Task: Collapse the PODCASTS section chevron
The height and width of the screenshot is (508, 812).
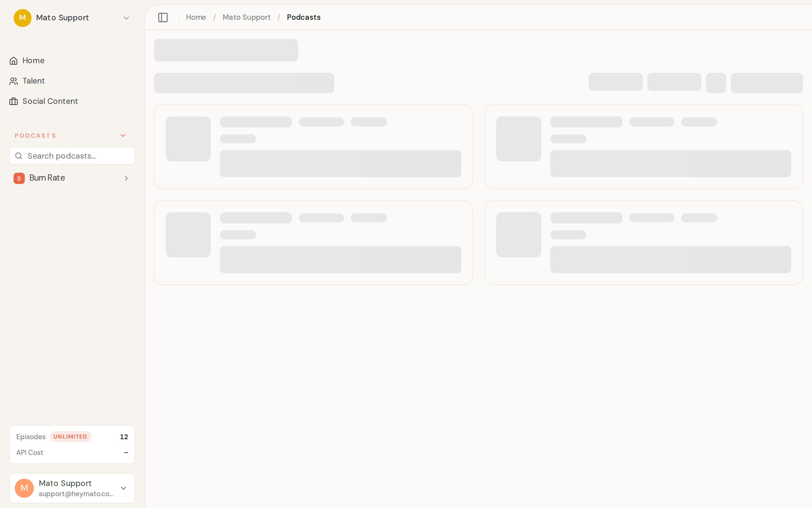Action: (123, 135)
